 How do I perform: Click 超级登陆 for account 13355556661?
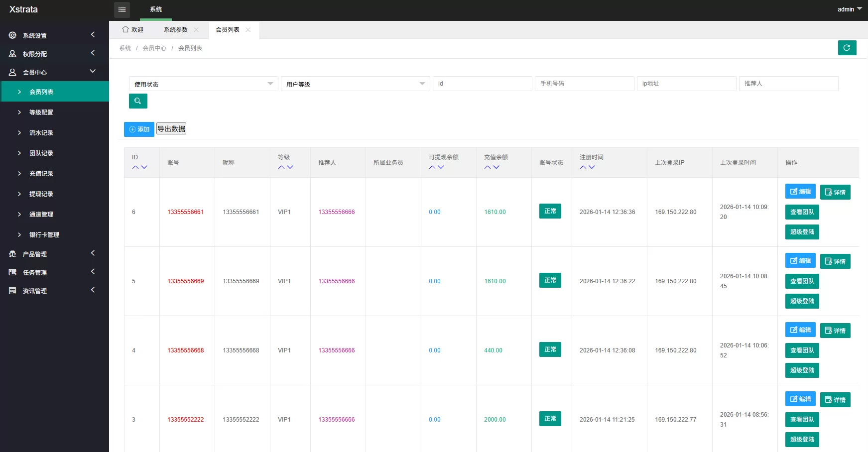(802, 232)
